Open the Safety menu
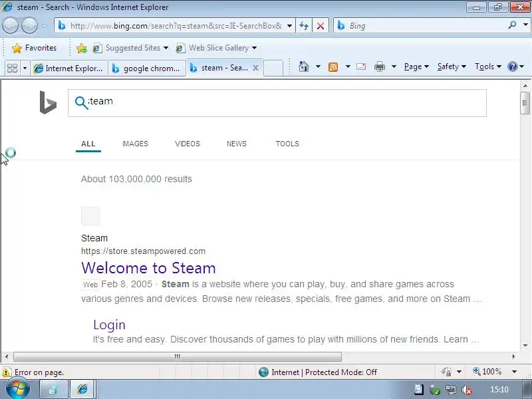Image resolution: width=532 pixels, height=399 pixels. (x=452, y=66)
